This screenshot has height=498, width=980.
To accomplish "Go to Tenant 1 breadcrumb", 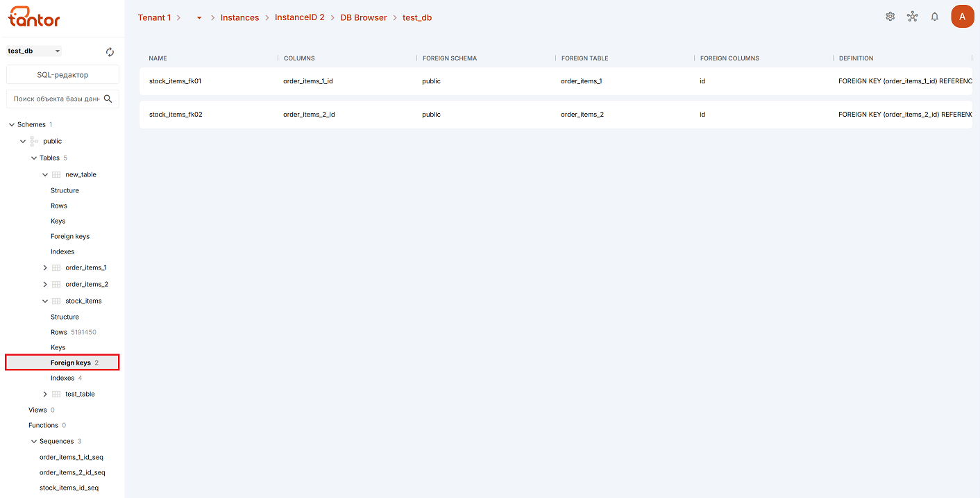I will 154,17.
